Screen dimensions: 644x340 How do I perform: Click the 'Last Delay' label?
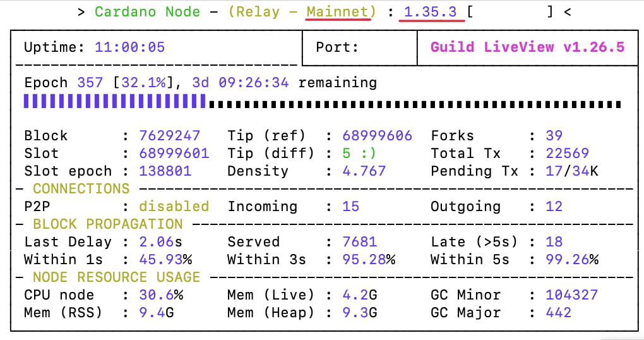(x=68, y=241)
